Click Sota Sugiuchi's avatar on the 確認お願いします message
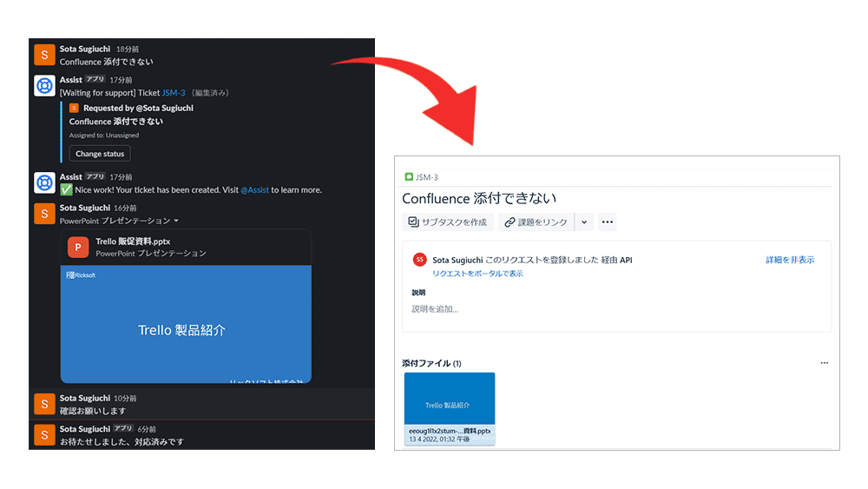The image size is (868, 489). [44, 404]
